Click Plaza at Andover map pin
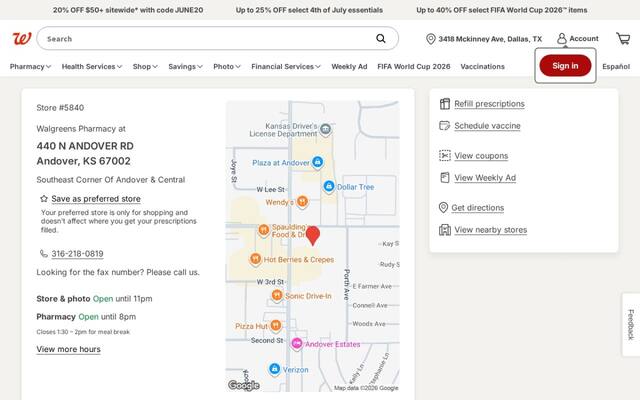Viewport: 640px width, 400px height. click(x=318, y=162)
